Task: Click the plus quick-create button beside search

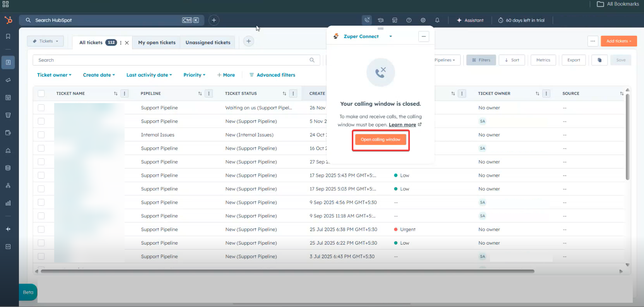Action: coord(214,20)
